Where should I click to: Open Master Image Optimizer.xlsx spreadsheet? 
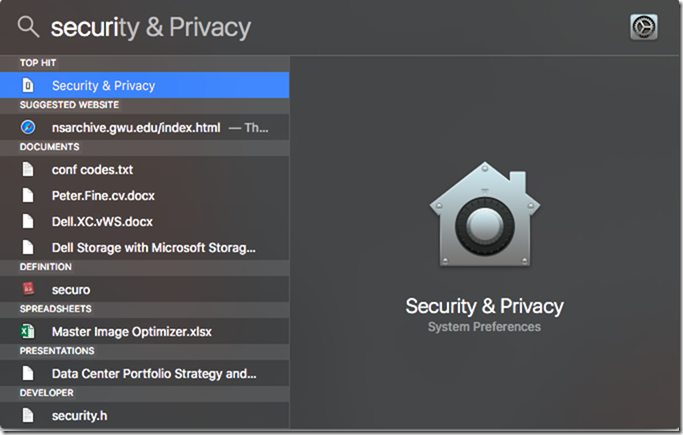[145, 331]
